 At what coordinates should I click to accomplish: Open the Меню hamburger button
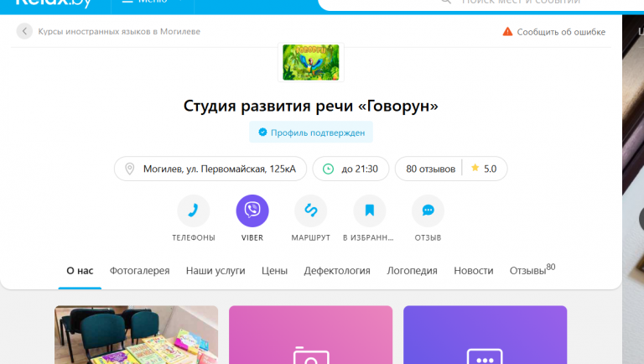click(153, 2)
